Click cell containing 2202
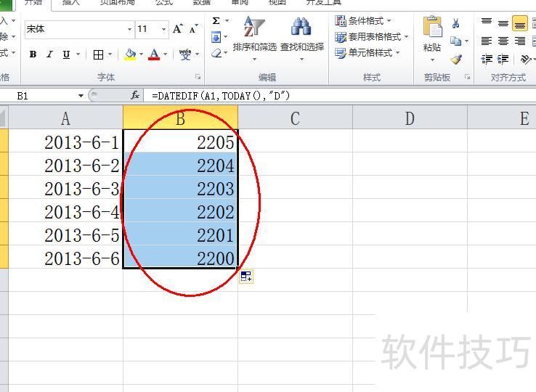Image resolution: width=536 pixels, height=392 pixels. (x=181, y=211)
